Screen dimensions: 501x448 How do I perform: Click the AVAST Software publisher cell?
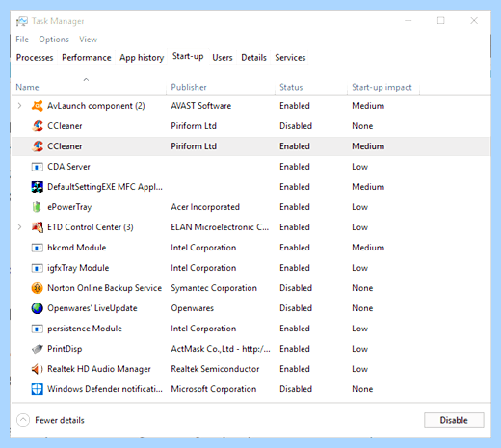pos(200,106)
